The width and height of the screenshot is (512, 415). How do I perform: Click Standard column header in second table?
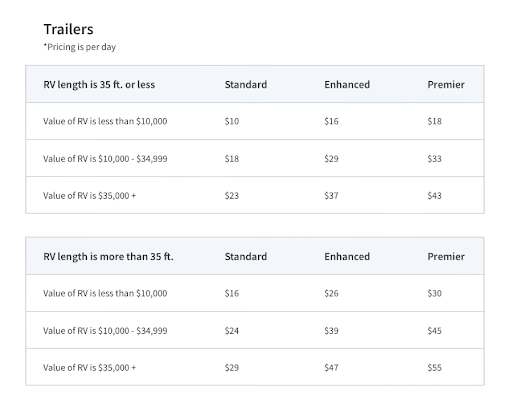click(x=246, y=257)
